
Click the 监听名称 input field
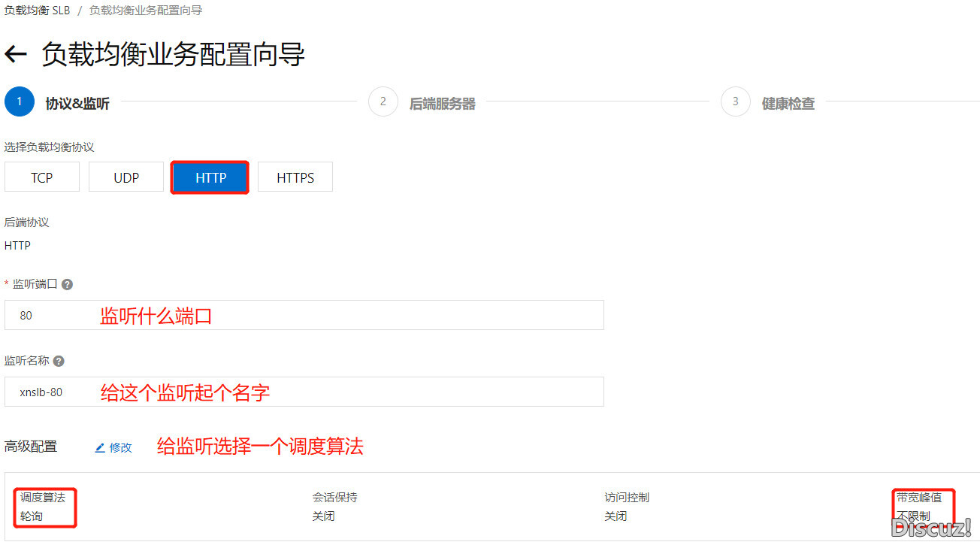(x=304, y=392)
